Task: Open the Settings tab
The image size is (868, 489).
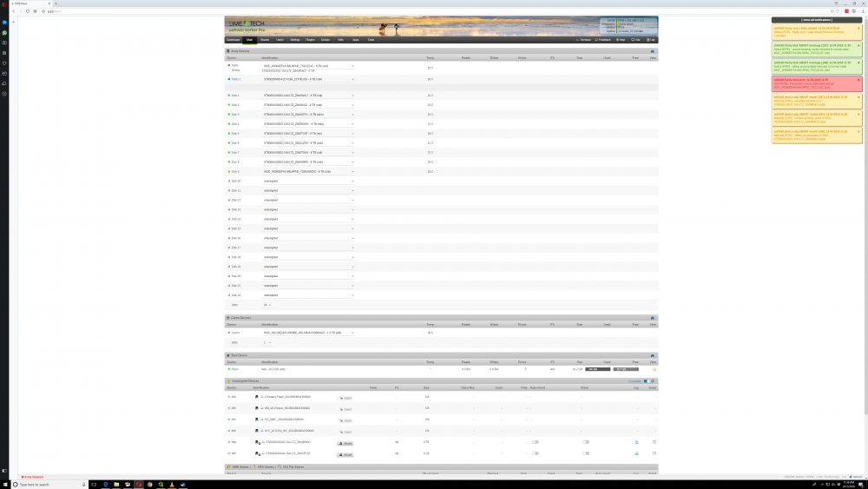Action: point(295,40)
